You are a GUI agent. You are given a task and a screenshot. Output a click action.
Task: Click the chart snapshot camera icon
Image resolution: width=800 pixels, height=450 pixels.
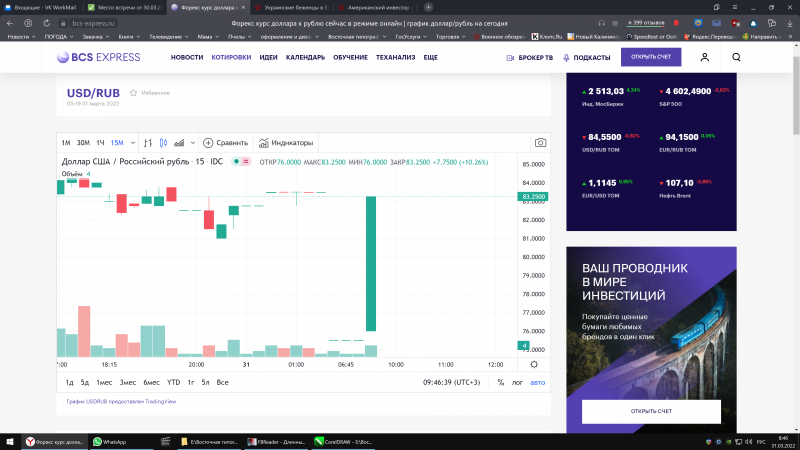540,143
